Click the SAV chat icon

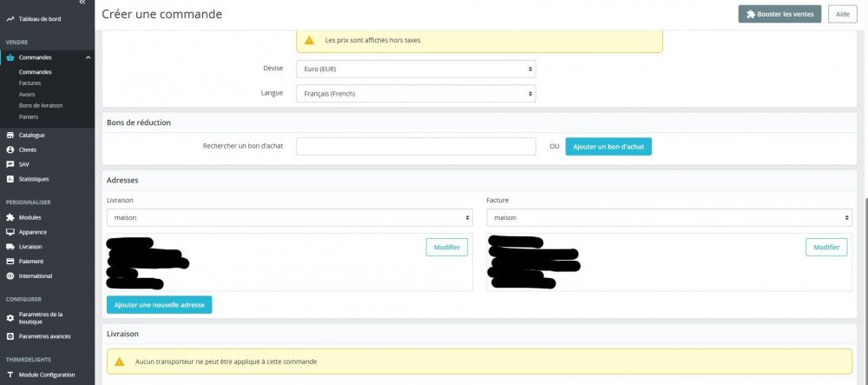tap(10, 164)
